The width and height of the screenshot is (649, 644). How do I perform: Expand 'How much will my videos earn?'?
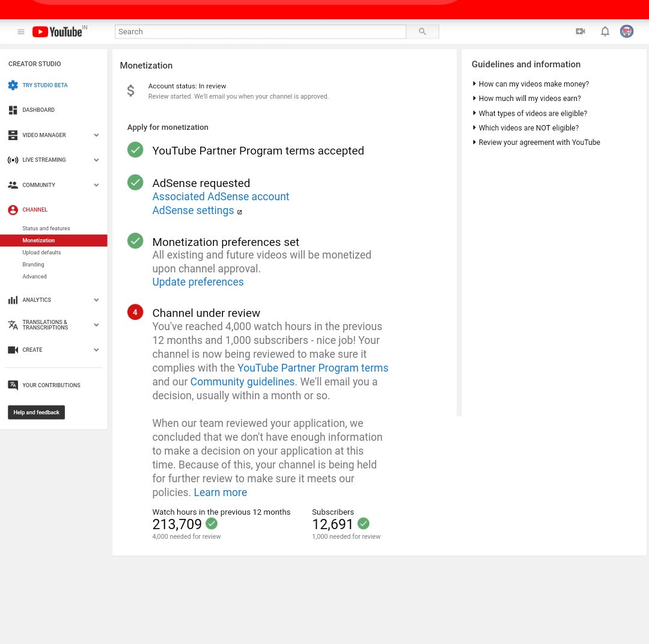point(526,99)
